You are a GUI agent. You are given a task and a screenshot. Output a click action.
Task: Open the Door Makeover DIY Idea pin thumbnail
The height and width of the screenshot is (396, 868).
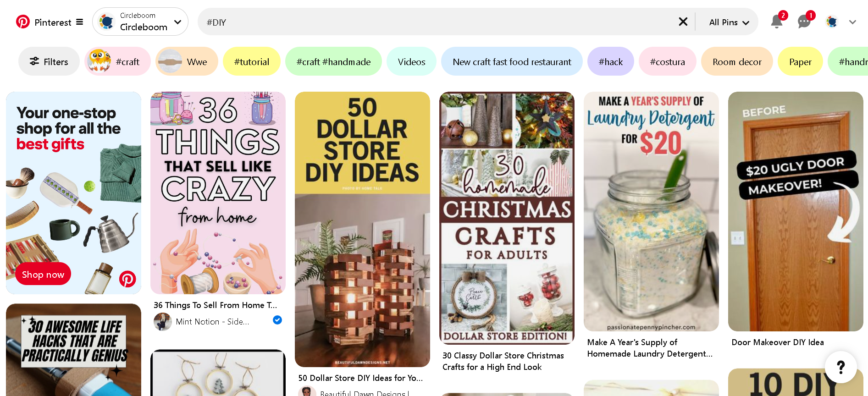[795, 210]
